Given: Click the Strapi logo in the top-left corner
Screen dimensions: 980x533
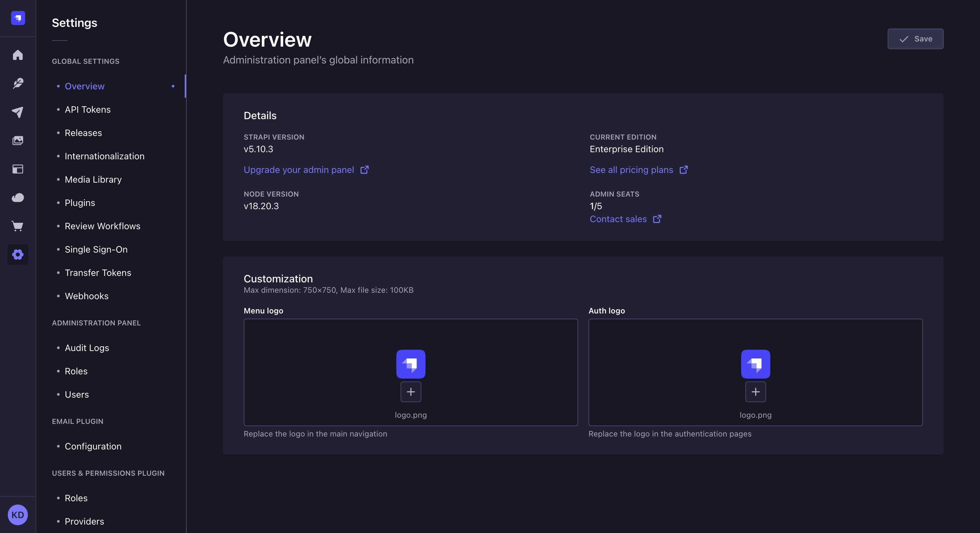Looking at the screenshot, I should (18, 18).
